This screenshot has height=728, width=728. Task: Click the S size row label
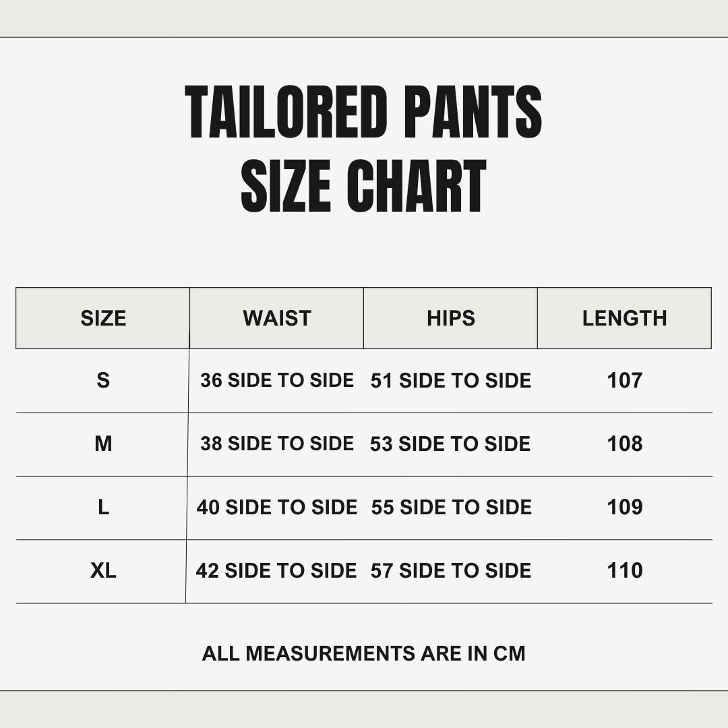103,380
